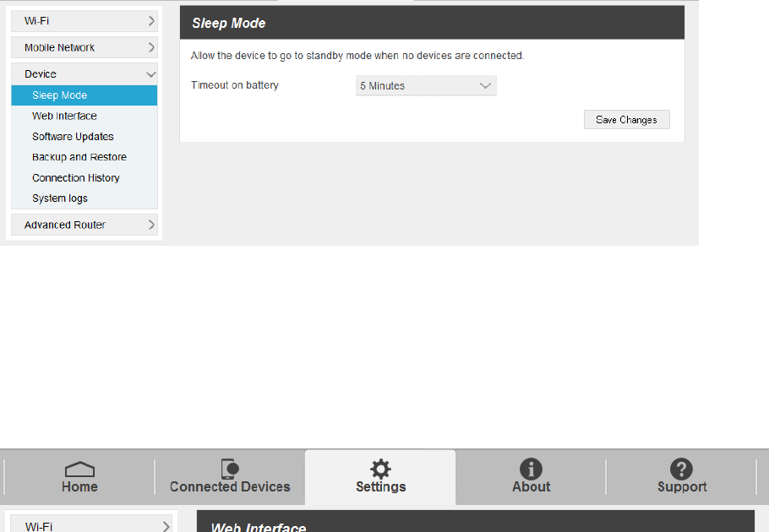Click the standby mode description text
The height and width of the screenshot is (532, 769).
coord(357,56)
